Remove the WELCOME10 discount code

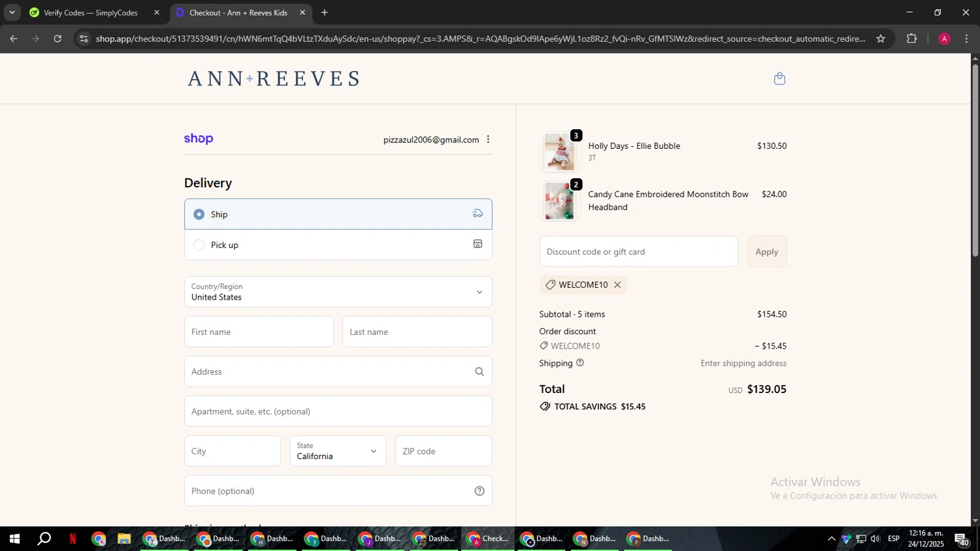tap(617, 285)
